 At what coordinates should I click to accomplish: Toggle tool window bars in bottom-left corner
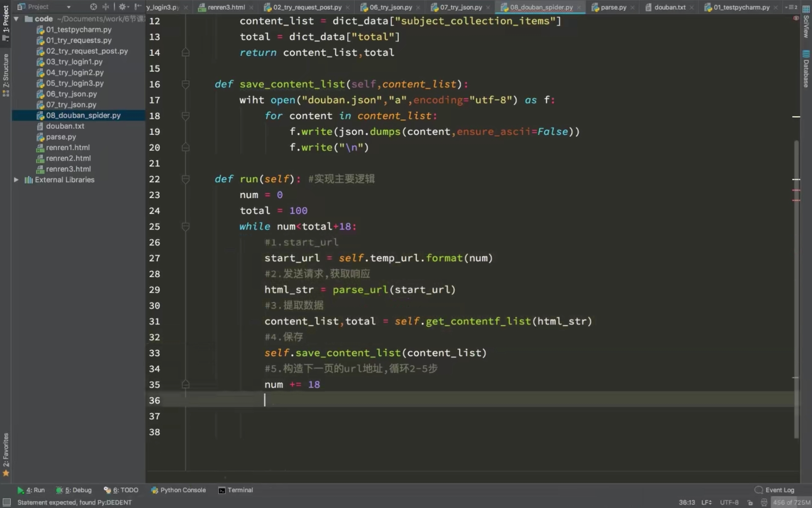pos(6,502)
